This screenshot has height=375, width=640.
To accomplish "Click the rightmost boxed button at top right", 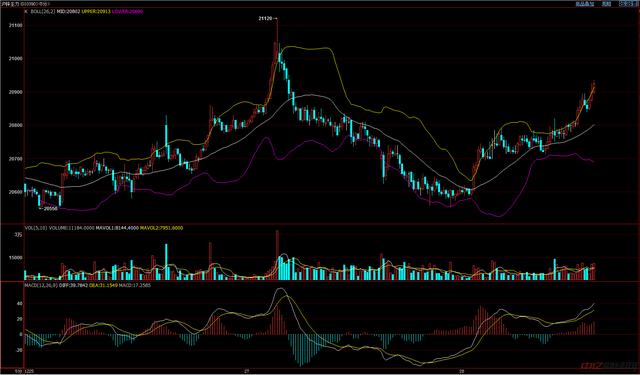I will tap(628, 4).
